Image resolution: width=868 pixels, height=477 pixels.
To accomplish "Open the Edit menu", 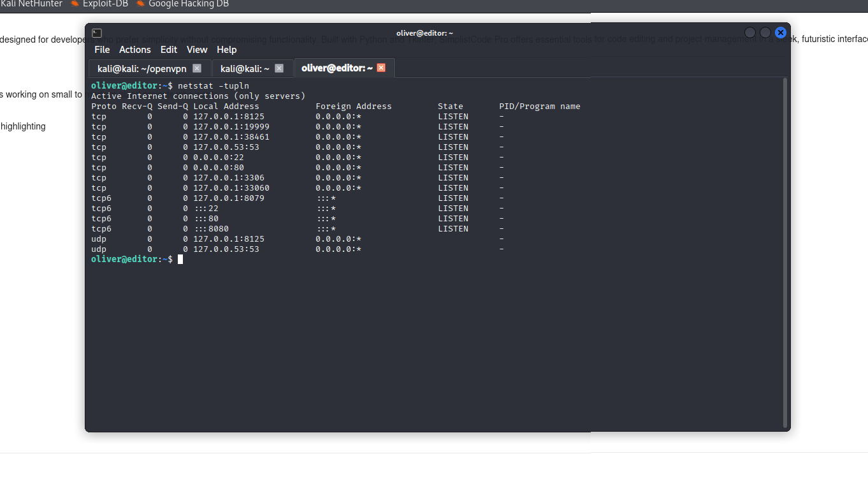I will (169, 50).
